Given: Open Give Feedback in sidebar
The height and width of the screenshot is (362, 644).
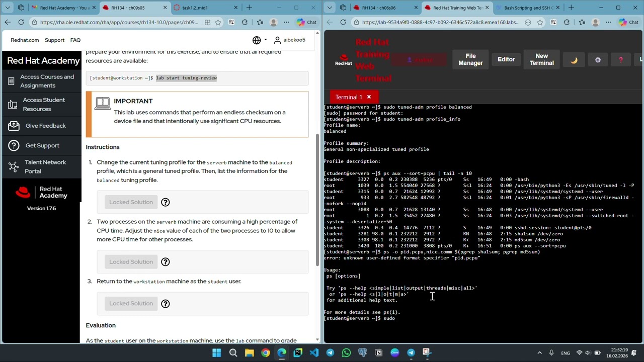Looking at the screenshot, I should tap(45, 126).
